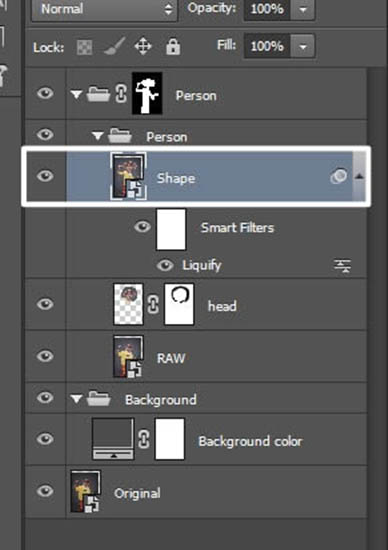Click the lock position move icon
The width and height of the screenshot is (388, 550).
point(143,47)
